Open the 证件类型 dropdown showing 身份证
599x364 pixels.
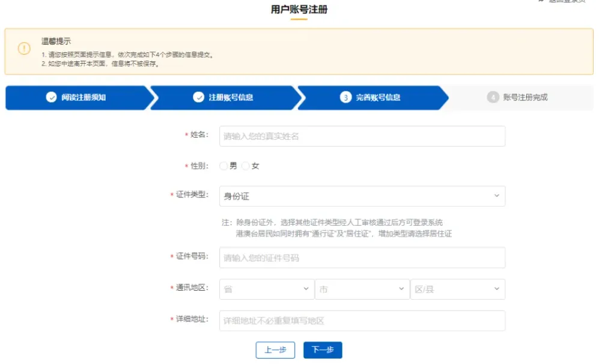point(362,196)
